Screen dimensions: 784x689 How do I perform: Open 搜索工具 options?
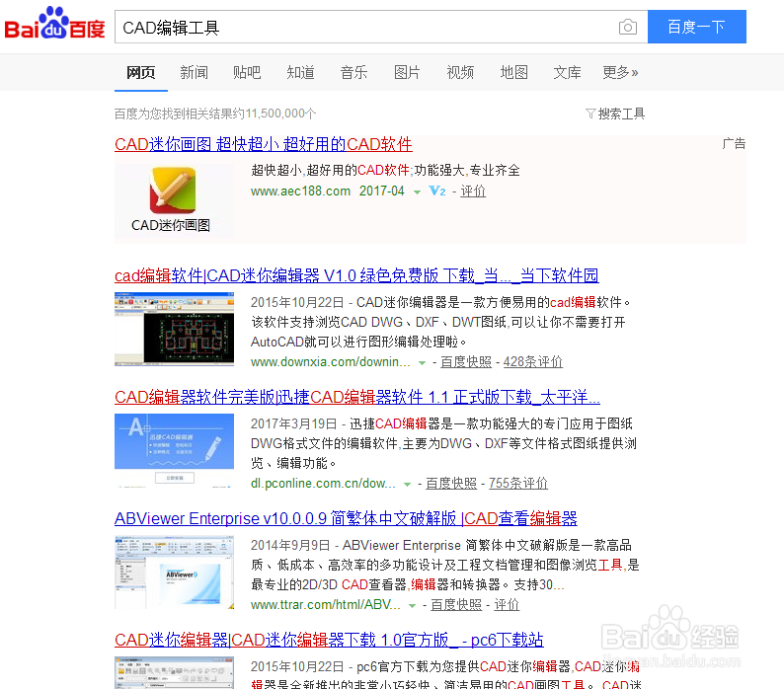pyautogui.click(x=621, y=114)
